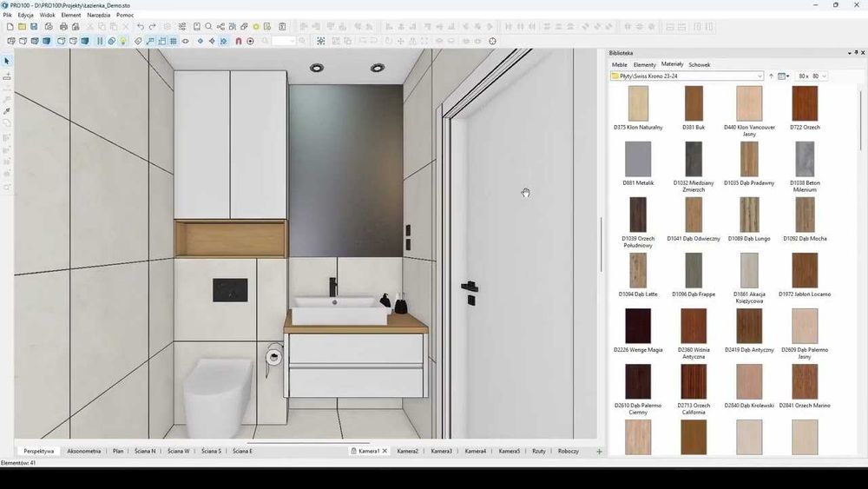Open the Narzędzia menu

(99, 15)
